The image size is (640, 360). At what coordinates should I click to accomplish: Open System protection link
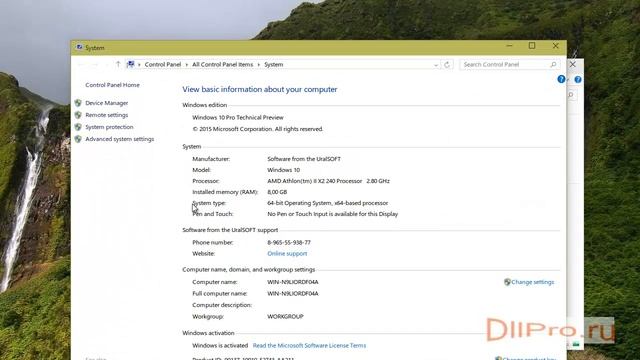click(x=109, y=127)
